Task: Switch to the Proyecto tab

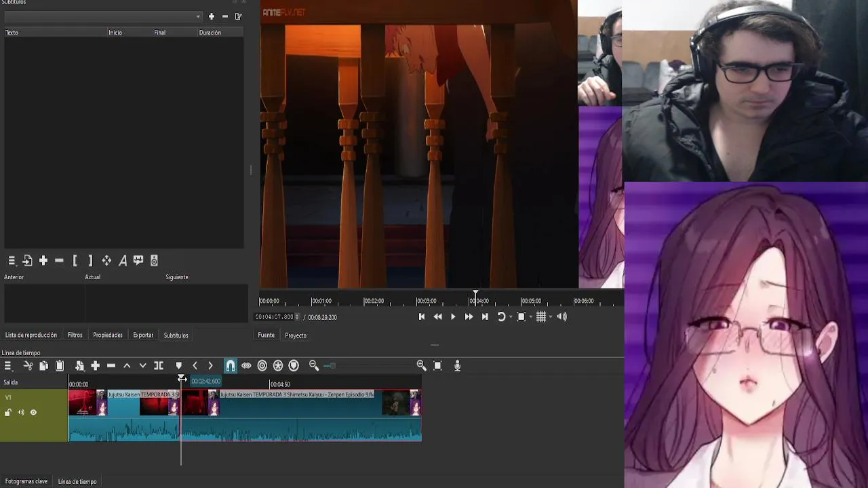Action: [x=296, y=335]
